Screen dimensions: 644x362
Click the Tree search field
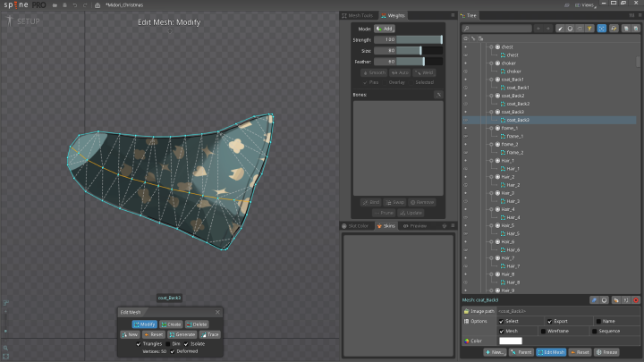pos(497,29)
